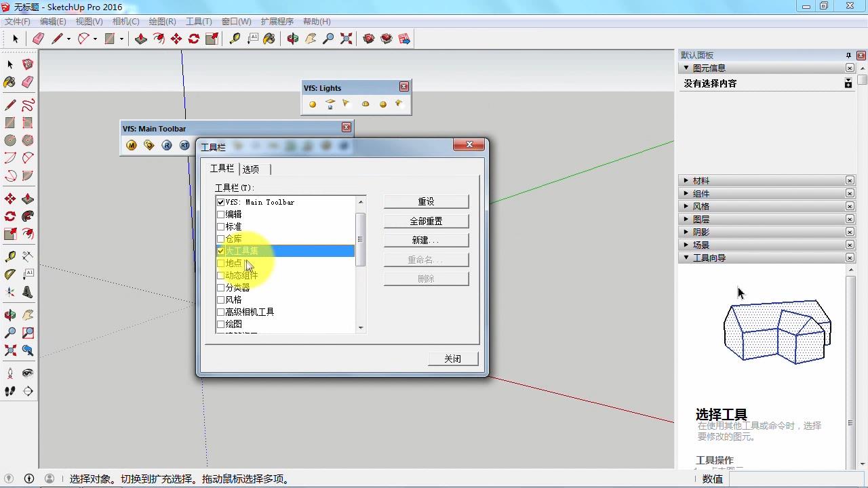Collapse the 图元信息 panel
The image size is (868, 488).
pos(686,68)
